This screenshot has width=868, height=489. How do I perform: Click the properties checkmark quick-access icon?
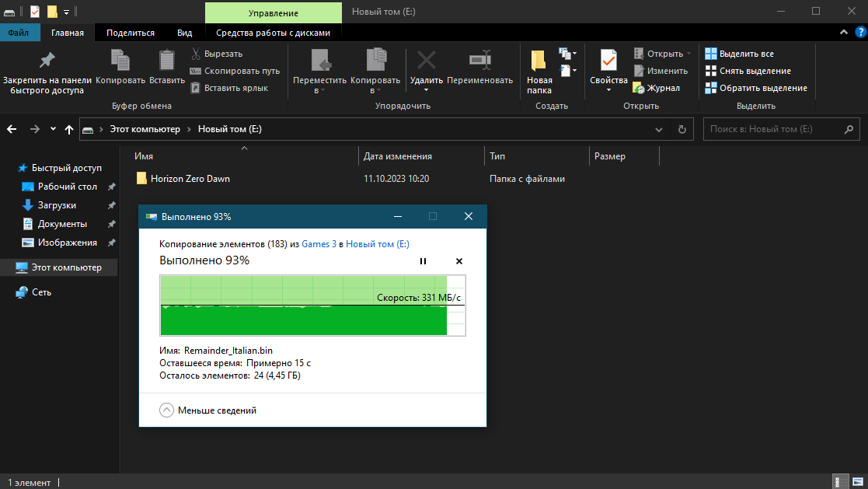[35, 12]
